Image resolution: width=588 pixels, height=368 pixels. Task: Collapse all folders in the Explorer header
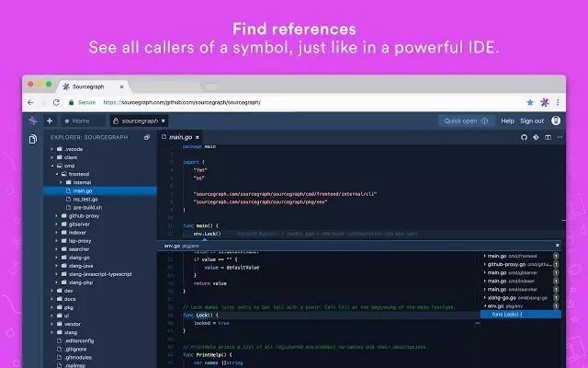[x=147, y=137]
